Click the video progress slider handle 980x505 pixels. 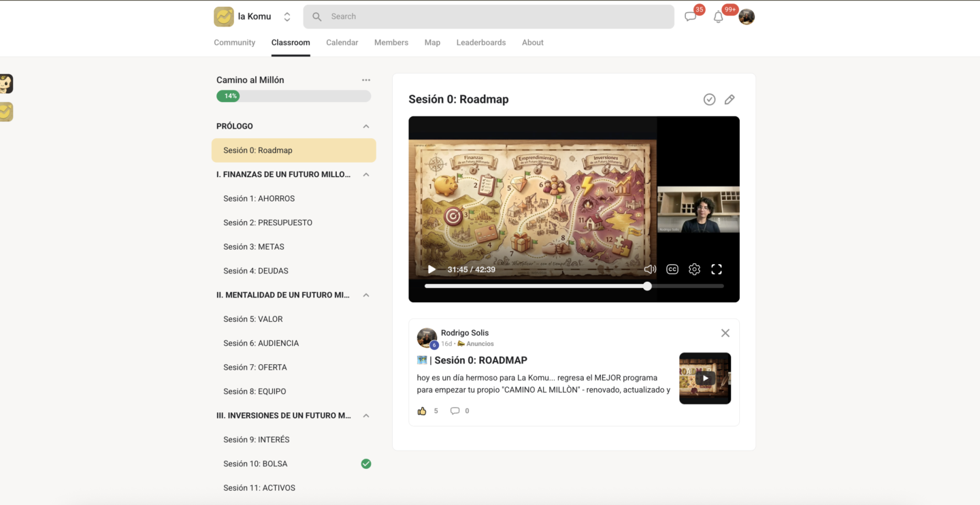(x=647, y=287)
